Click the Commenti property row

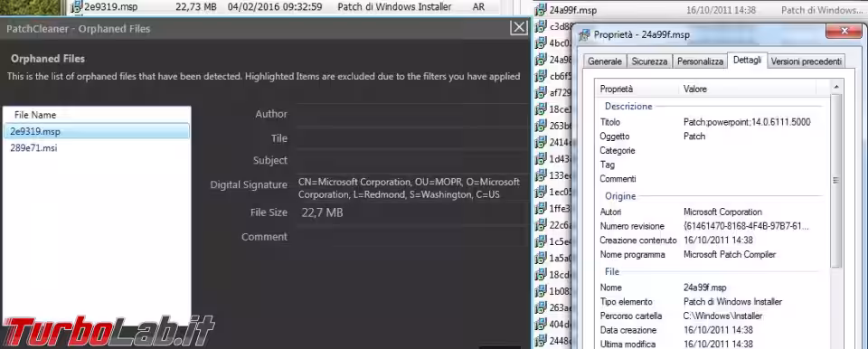click(712, 179)
